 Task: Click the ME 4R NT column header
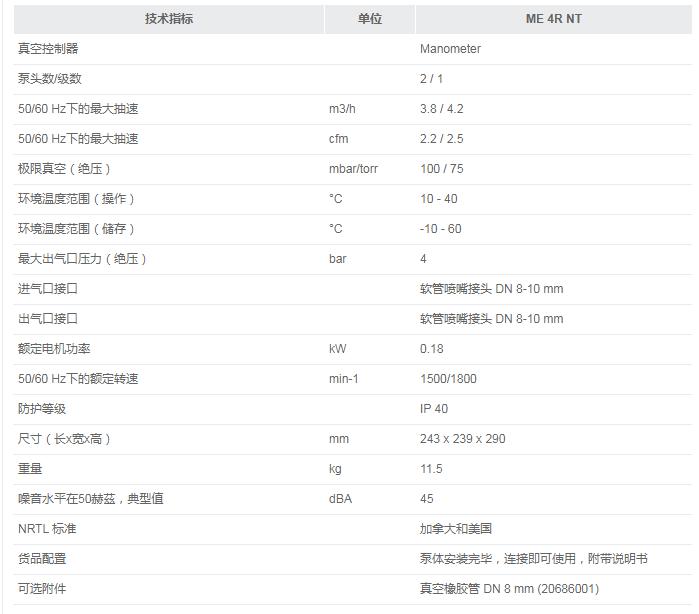click(553, 19)
